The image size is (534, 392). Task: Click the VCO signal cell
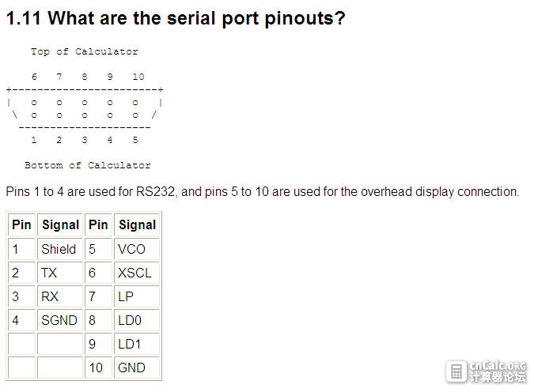pyautogui.click(x=137, y=249)
